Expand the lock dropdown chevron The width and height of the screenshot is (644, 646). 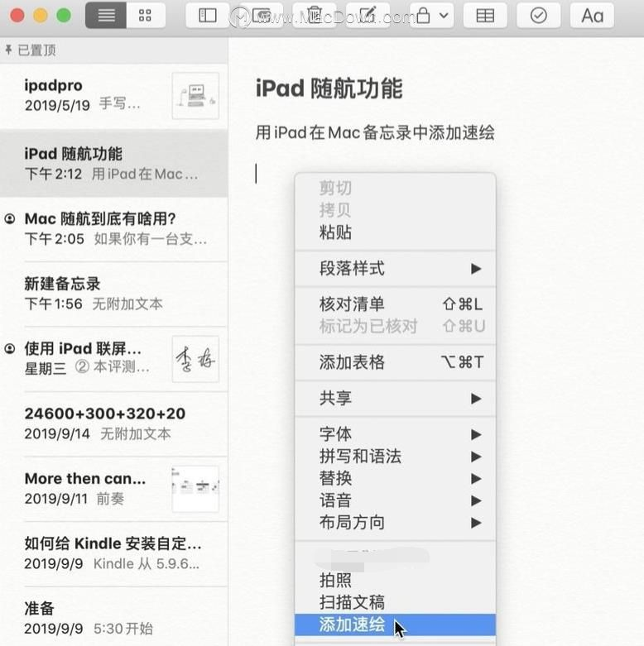(x=444, y=16)
